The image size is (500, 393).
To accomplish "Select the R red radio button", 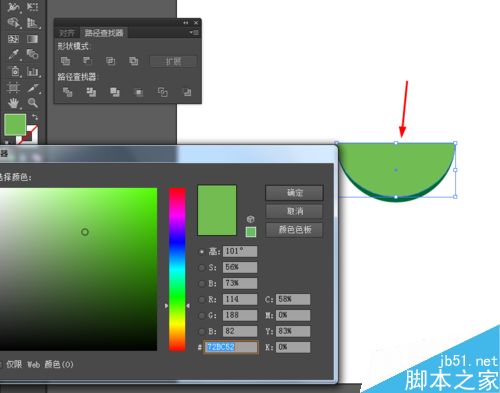I will point(201,299).
